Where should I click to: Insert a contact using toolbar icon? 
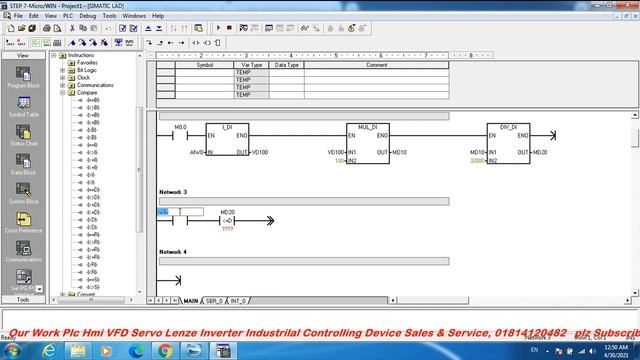[196, 43]
